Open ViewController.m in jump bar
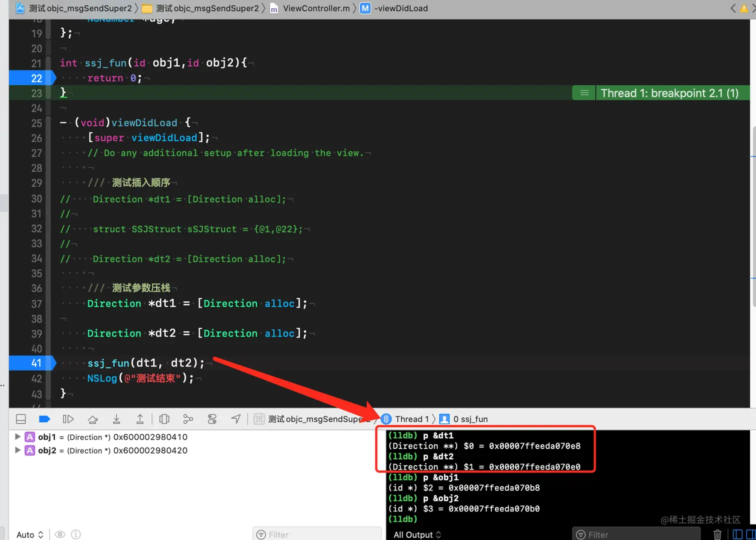Screen dimensions: 756x540 click(310, 8)
